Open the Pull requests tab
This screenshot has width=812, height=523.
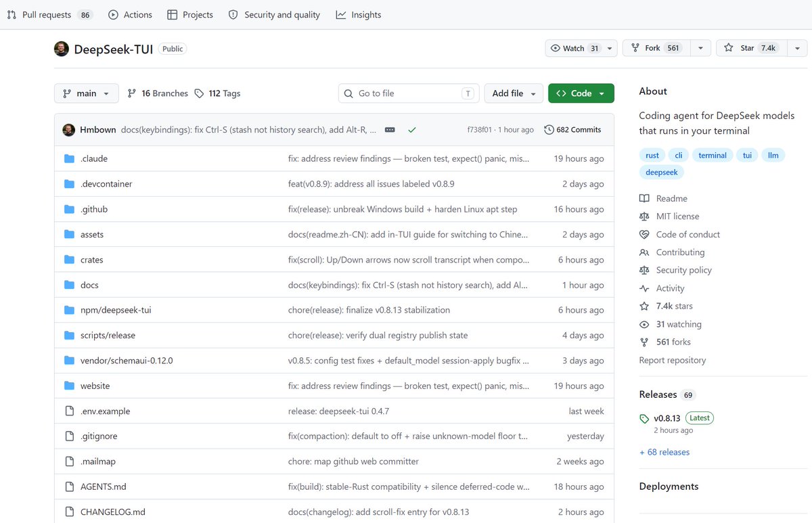[x=50, y=15]
